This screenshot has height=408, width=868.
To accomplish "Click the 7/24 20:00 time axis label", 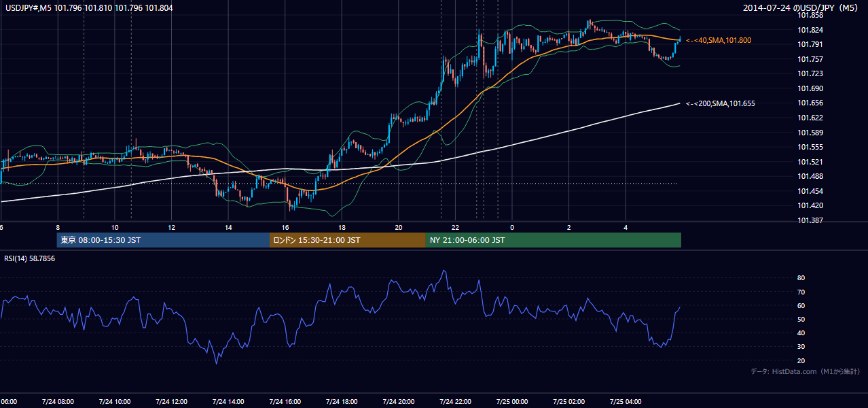I will coord(398,402).
